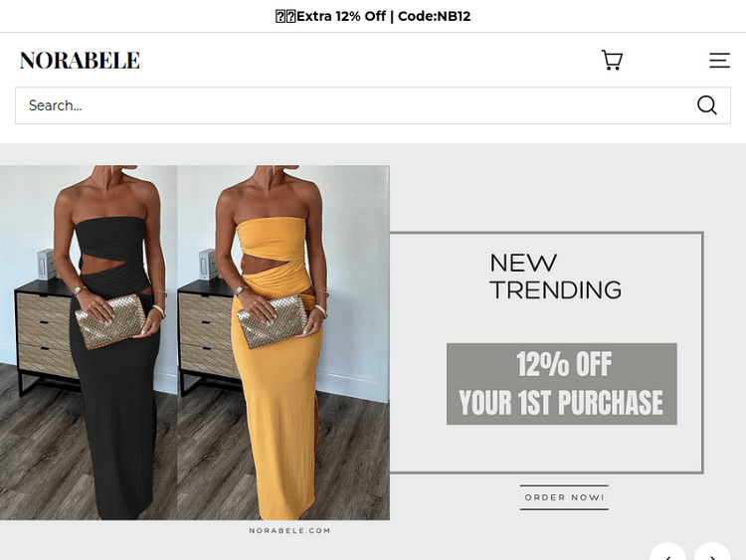The width and height of the screenshot is (746, 560).
Task: Click the gold clutch on black dress
Action: 110,321
